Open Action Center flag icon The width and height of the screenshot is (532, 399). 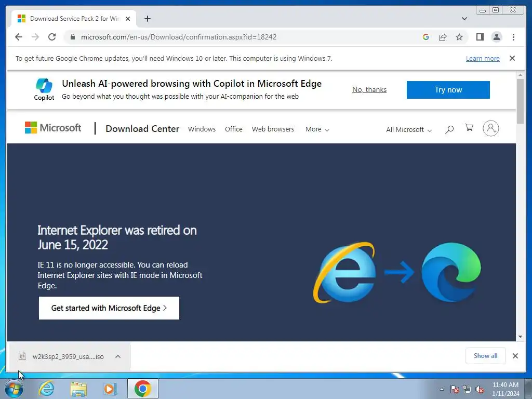[x=454, y=389]
